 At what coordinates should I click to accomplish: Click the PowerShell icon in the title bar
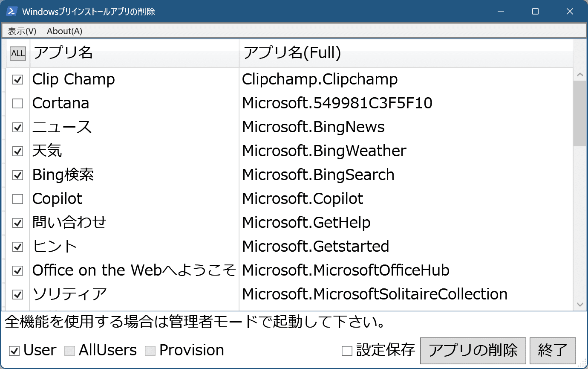(x=12, y=12)
